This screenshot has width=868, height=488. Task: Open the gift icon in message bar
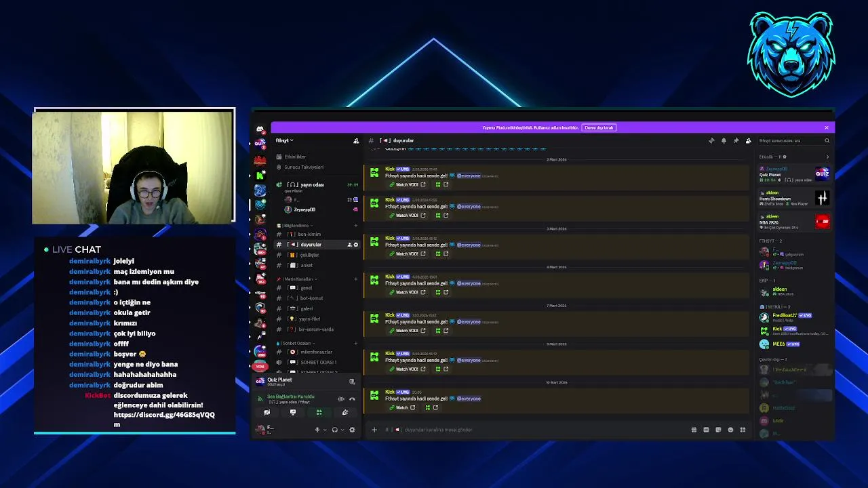(x=694, y=430)
